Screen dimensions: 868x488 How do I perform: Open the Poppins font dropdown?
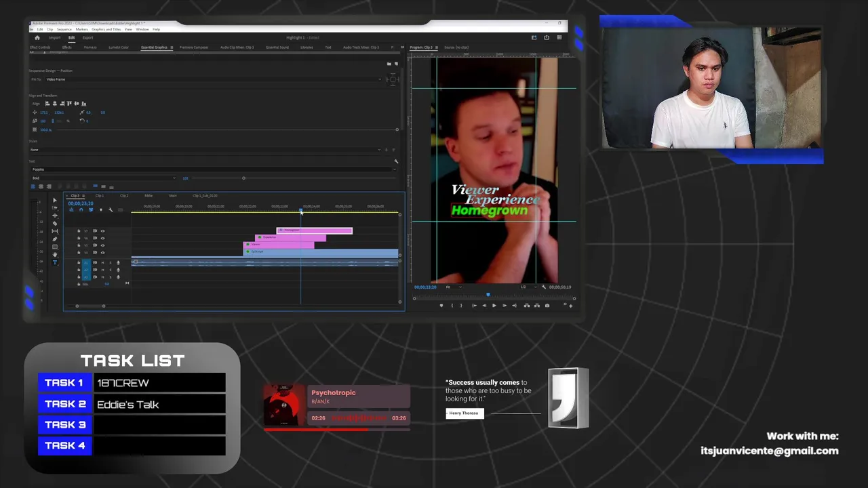tap(213, 169)
